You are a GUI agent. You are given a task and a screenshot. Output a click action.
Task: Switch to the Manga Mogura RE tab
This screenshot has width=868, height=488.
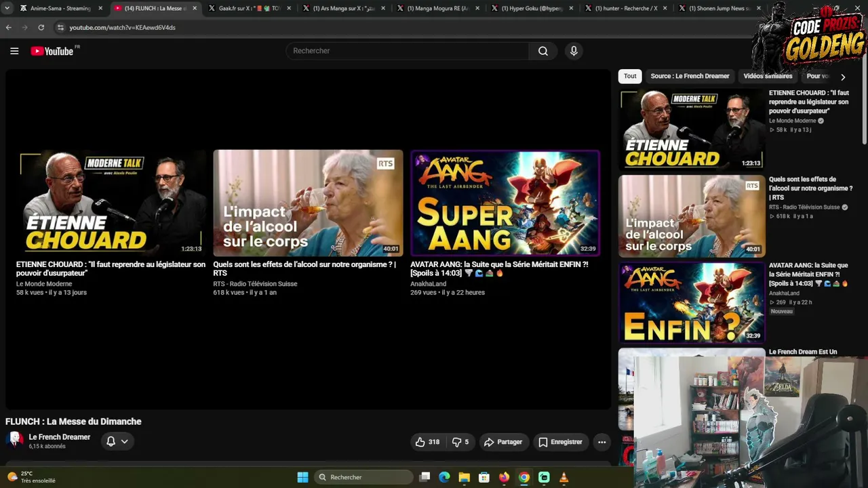point(437,8)
